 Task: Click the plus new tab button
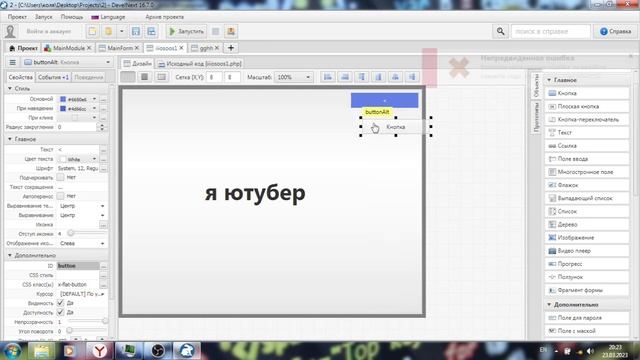(231, 48)
